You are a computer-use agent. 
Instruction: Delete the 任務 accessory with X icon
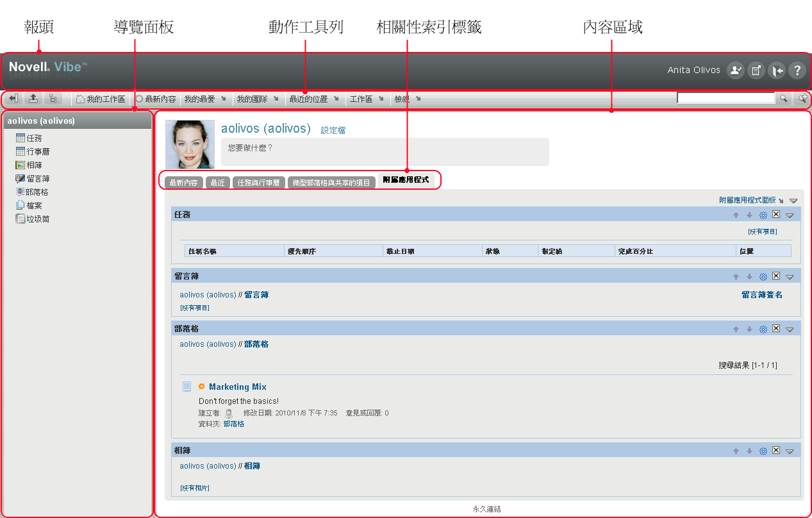pos(775,215)
